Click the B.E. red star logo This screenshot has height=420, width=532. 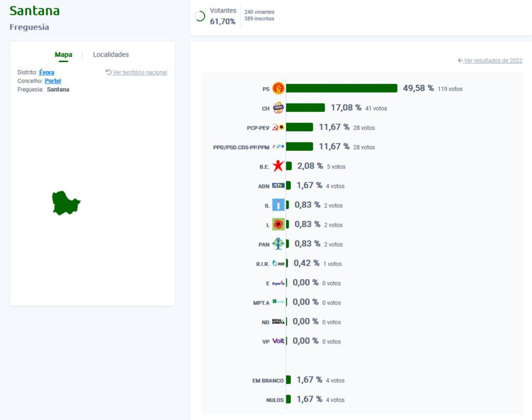point(278,166)
